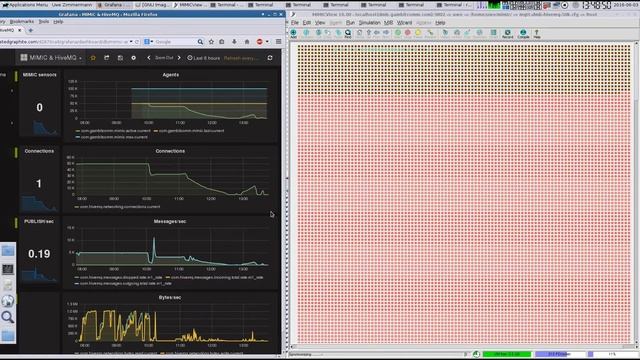Viewport: 640px width, 360px height.
Task: Click the Grafana save dashboard icon
Action: click(120, 58)
